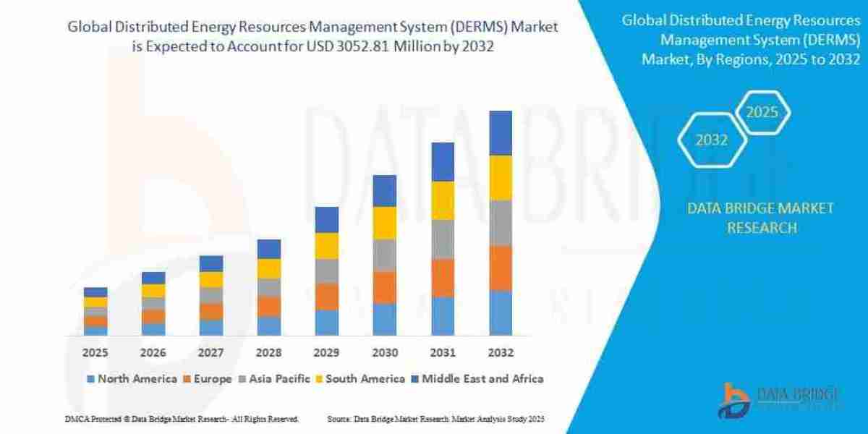The image size is (868, 434).
Task: Expand the 2025 stacked bar
Action: (94, 311)
